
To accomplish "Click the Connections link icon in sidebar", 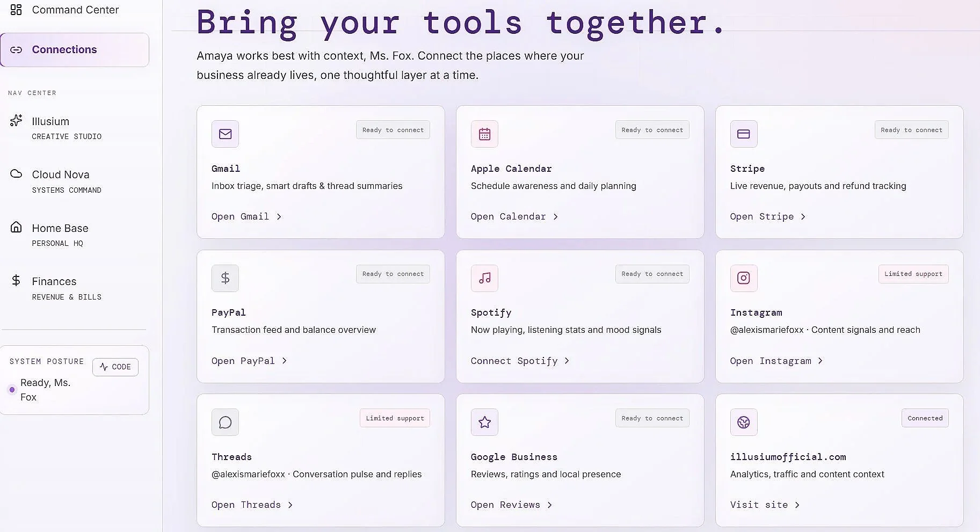I will pos(16,50).
